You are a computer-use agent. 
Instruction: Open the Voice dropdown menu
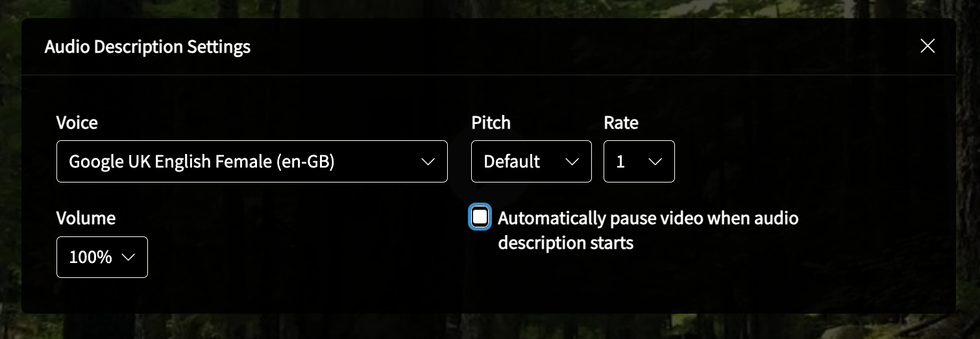coord(252,161)
